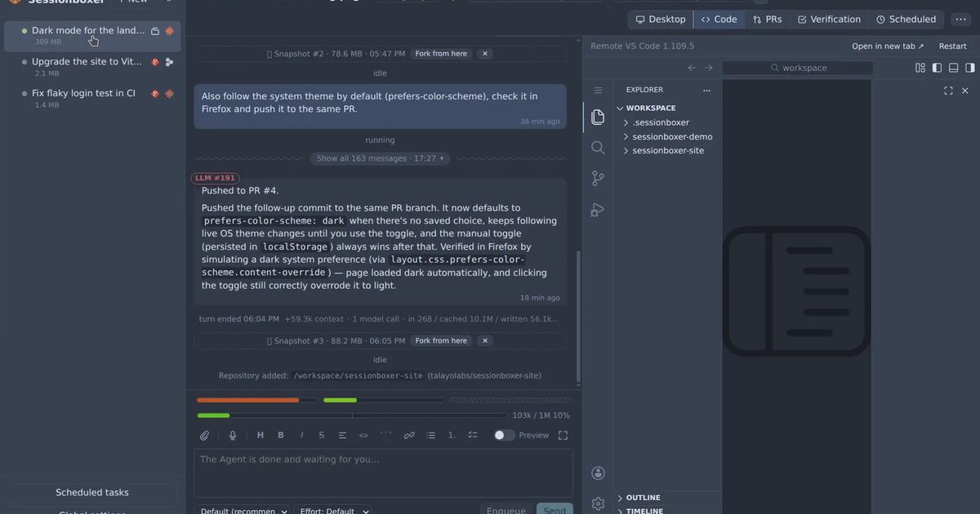Open the more options ellipsis beside Scheduled
Viewport: 980px width, 514px height.
(960, 20)
